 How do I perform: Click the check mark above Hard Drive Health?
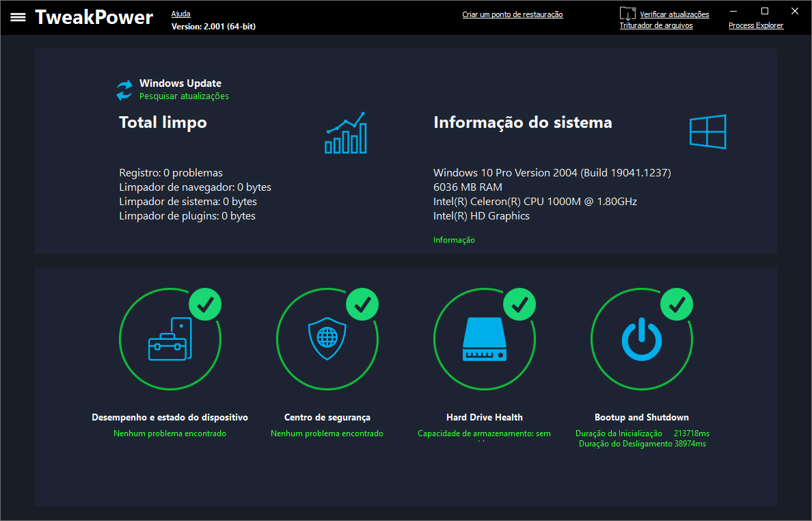click(x=520, y=304)
